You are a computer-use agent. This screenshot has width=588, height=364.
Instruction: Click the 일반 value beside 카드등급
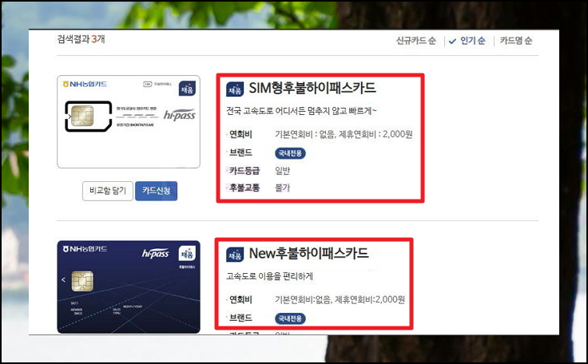pyautogui.click(x=282, y=171)
